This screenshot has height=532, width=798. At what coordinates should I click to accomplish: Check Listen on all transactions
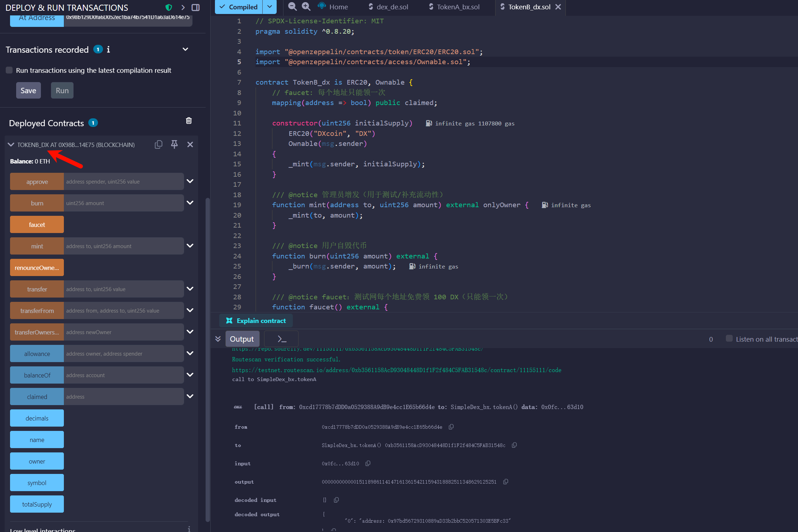pos(729,339)
